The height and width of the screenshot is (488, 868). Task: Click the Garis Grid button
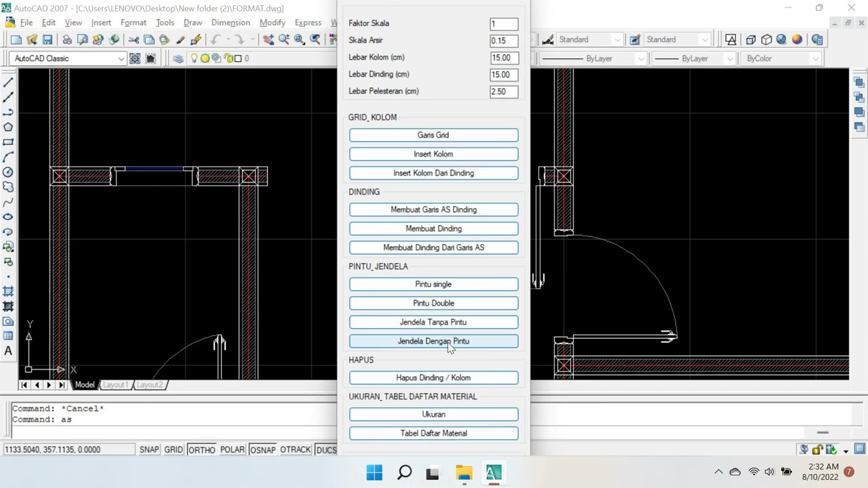(433, 135)
